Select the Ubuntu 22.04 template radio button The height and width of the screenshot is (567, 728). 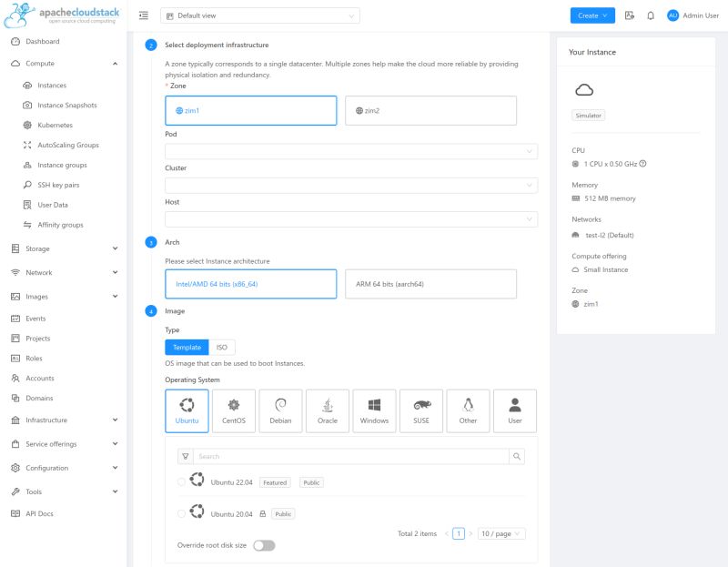tap(180, 482)
